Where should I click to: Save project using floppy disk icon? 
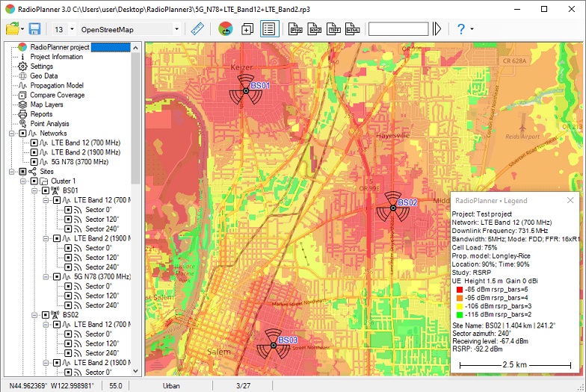point(34,28)
